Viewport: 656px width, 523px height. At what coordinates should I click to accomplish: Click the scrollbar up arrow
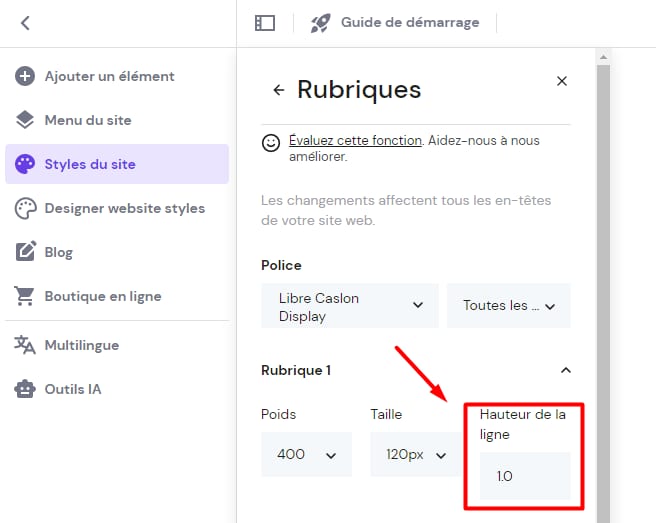[x=603, y=57]
